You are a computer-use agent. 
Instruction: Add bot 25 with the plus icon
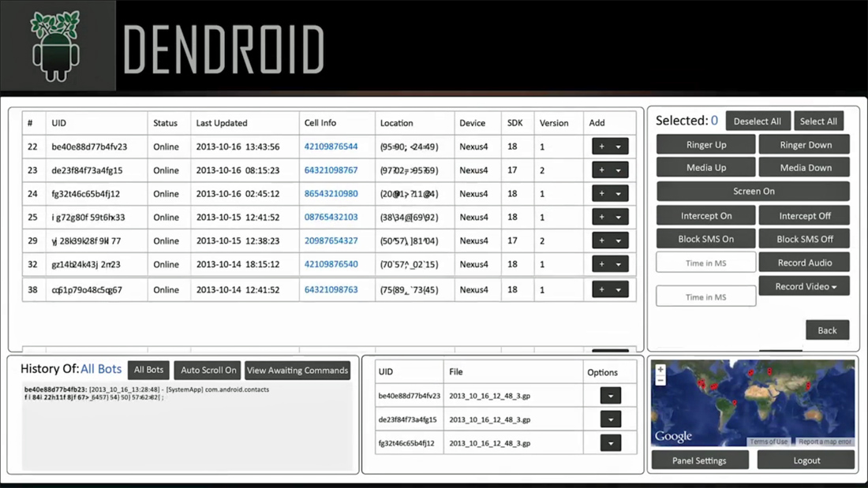602,217
